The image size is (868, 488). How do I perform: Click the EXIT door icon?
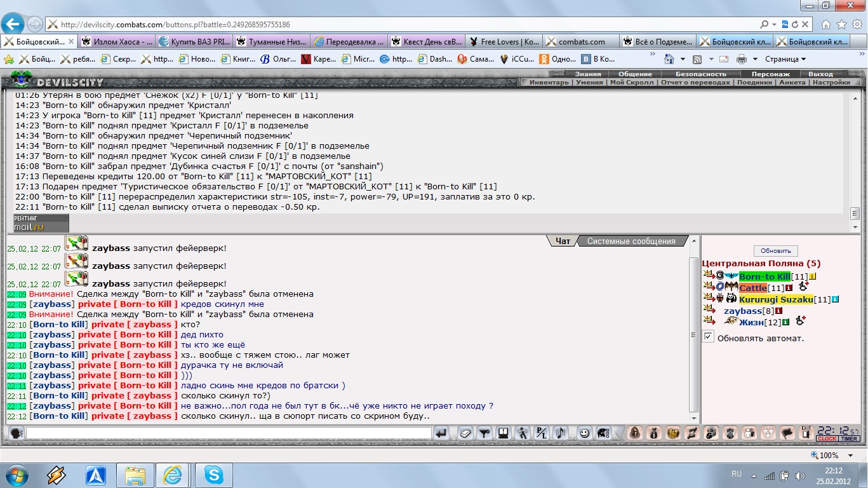pyautogui.click(x=806, y=433)
